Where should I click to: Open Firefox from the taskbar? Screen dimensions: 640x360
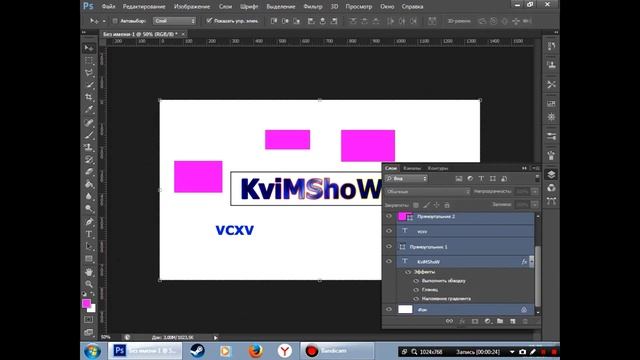tap(256, 351)
